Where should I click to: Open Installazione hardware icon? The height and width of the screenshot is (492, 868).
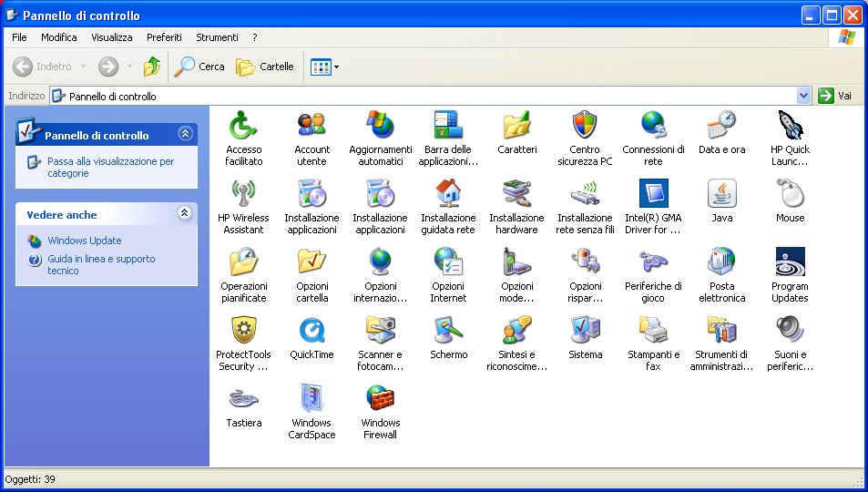pos(517,193)
